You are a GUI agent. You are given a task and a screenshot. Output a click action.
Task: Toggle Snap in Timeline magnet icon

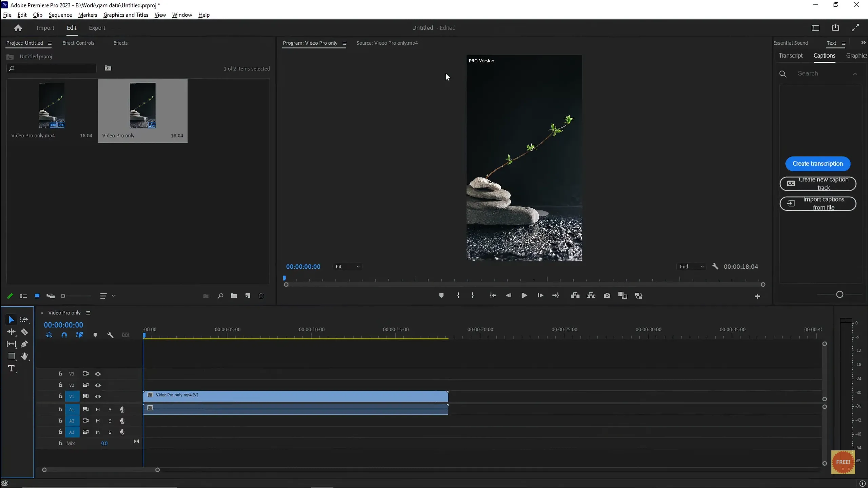click(x=64, y=335)
